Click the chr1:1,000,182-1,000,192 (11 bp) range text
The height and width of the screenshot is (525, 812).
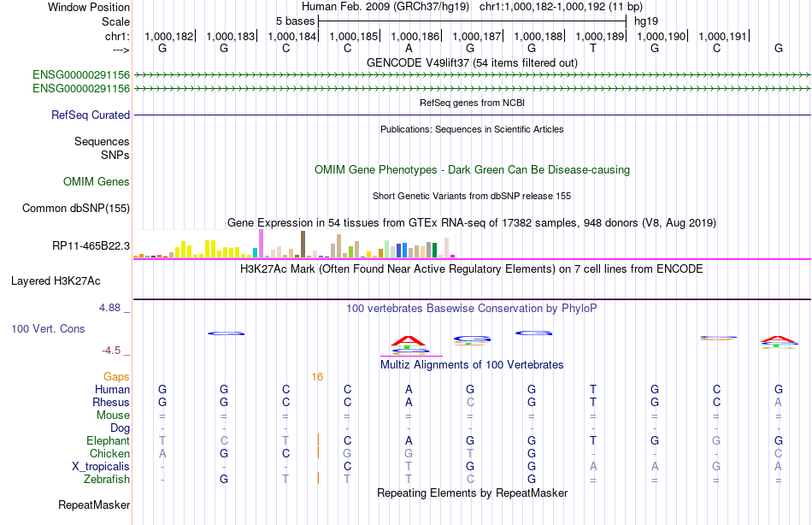click(x=561, y=7)
